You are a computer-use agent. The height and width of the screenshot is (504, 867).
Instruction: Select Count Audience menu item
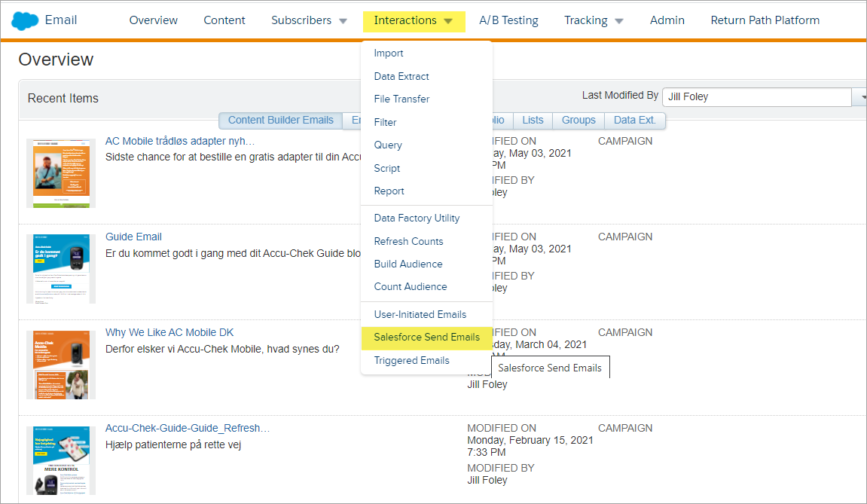(x=411, y=286)
